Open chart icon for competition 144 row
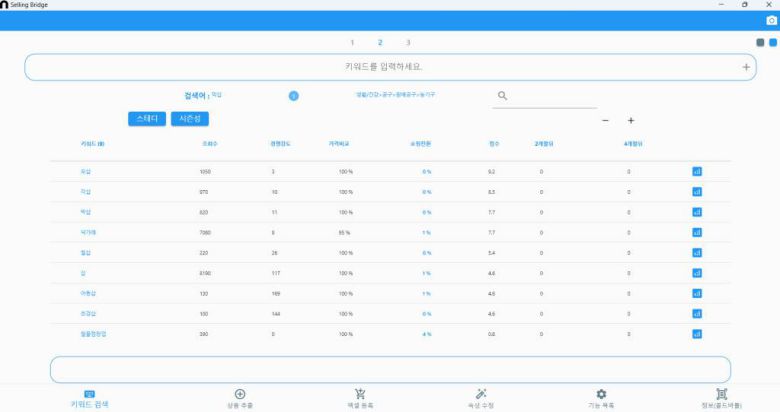The image size is (780, 412). tap(697, 313)
